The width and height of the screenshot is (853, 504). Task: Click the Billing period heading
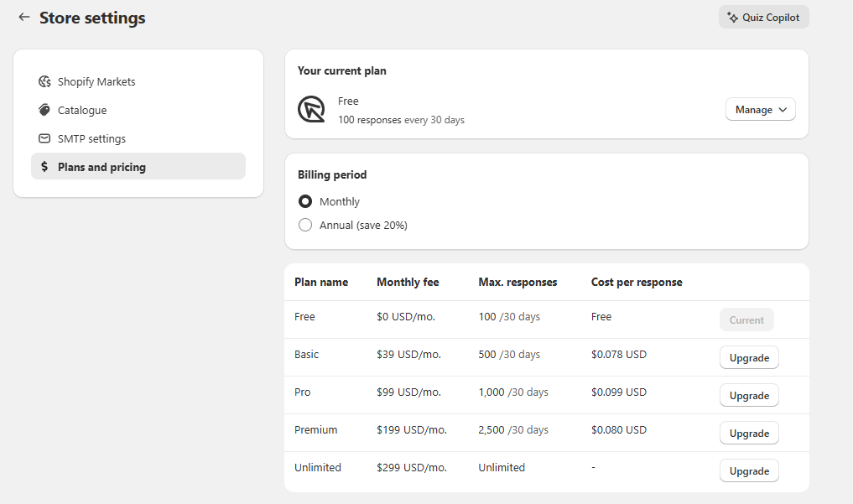[x=332, y=174]
